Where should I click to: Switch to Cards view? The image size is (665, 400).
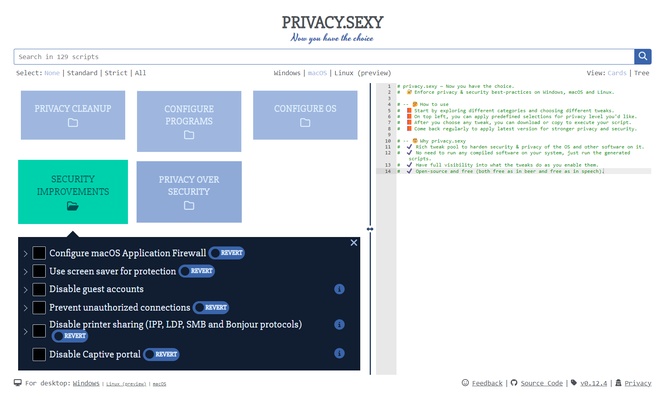coord(617,73)
